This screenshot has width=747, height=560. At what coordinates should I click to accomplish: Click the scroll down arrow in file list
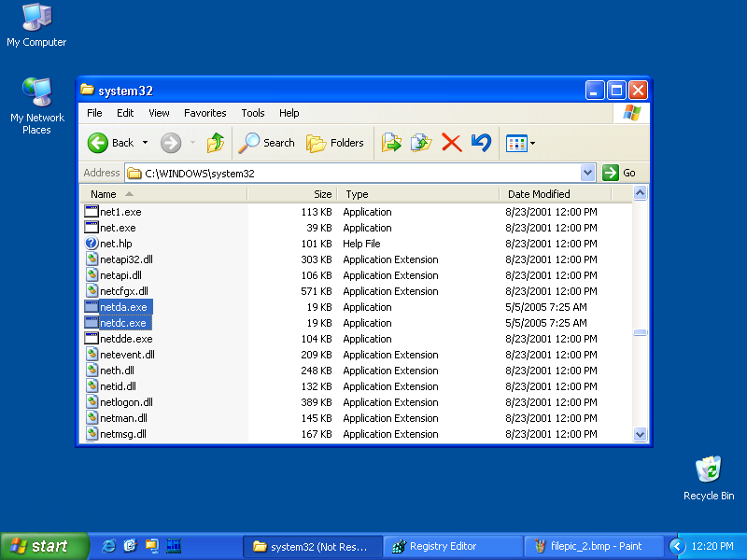point(640,434)
